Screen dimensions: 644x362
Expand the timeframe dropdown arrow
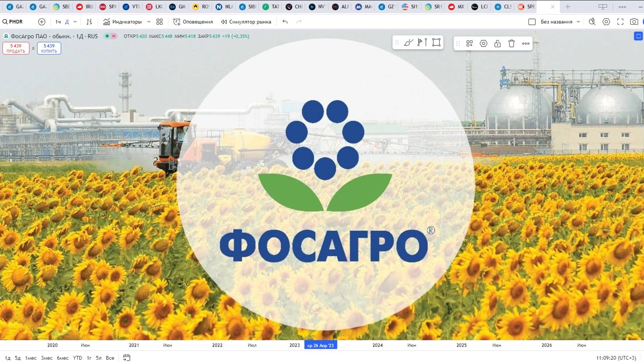(x=75, y=22)
